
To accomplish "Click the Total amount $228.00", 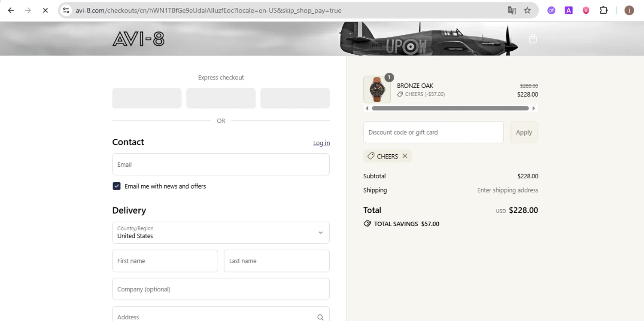I will (x=523, y=210).
